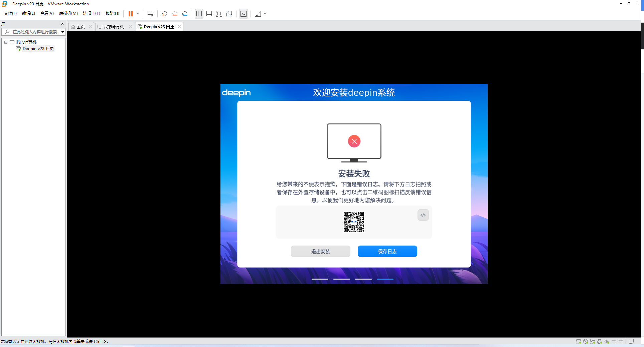Click the stretch guest display icon
This screenshot has width=644, height=347.
(258, 14)
